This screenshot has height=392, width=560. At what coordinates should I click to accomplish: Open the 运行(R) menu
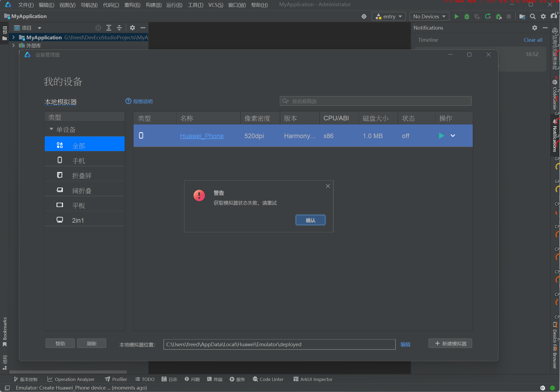point(174,5)
